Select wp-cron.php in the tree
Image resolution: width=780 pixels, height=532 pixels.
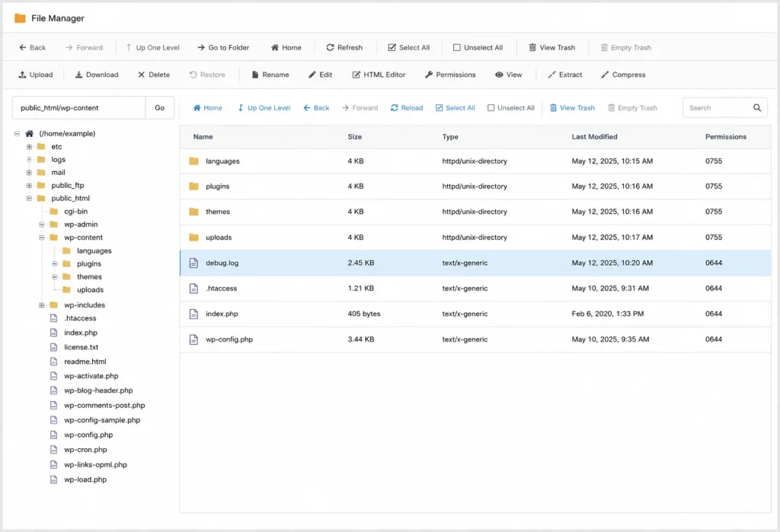(x=85, y=450)
